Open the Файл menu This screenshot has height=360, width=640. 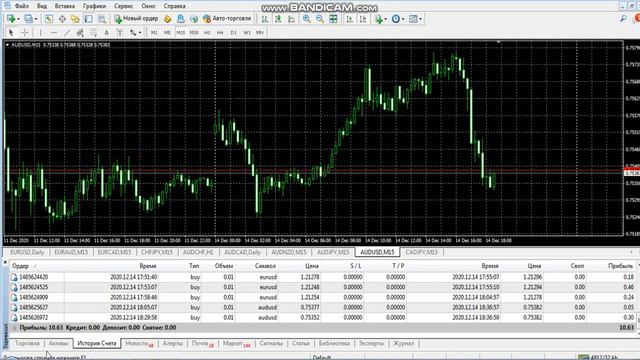tap(22, 6)
